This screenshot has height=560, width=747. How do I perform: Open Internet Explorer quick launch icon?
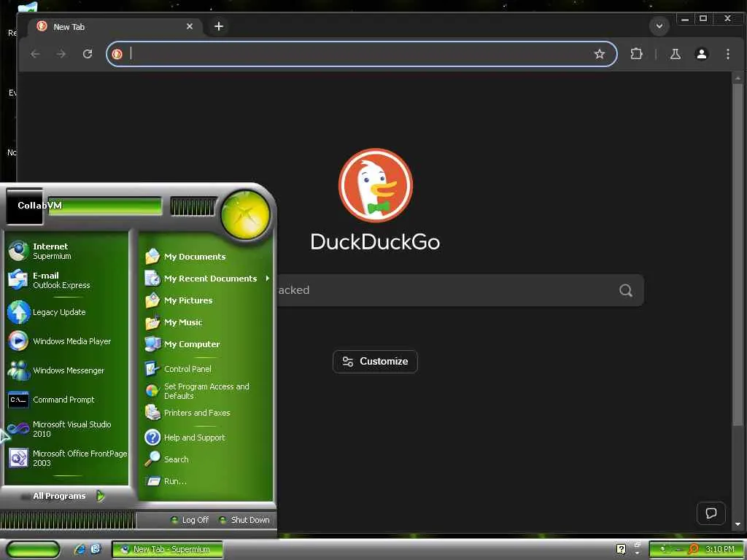(80, 549)
